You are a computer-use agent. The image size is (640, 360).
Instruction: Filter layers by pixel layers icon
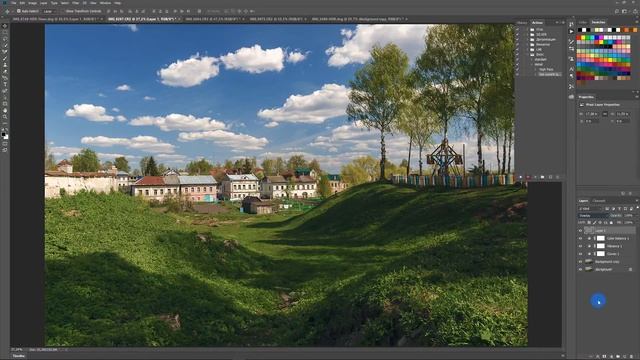607,209
